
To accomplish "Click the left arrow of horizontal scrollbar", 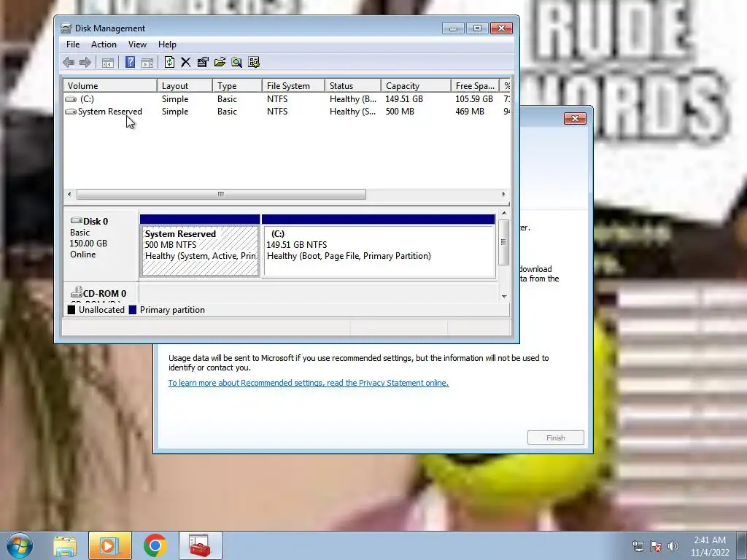I will point(69,194).
